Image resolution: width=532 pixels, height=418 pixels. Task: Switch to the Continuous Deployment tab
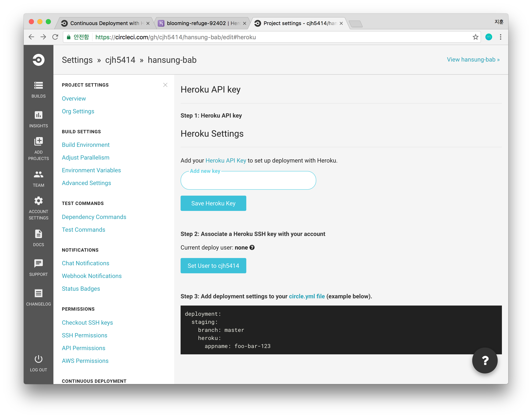[x=105, y=23]
